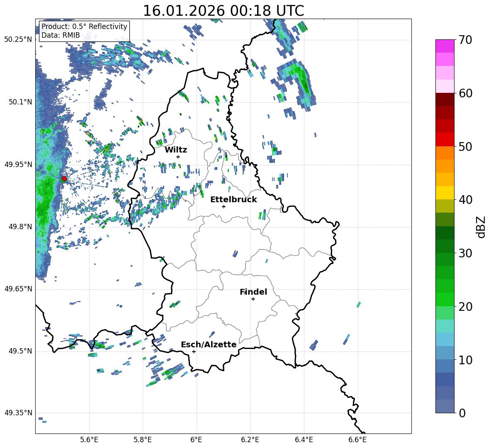The height and width of the screenshot is (448, 491).
Task: Click the Ettelbruck city label
Action: coord(233,200)
